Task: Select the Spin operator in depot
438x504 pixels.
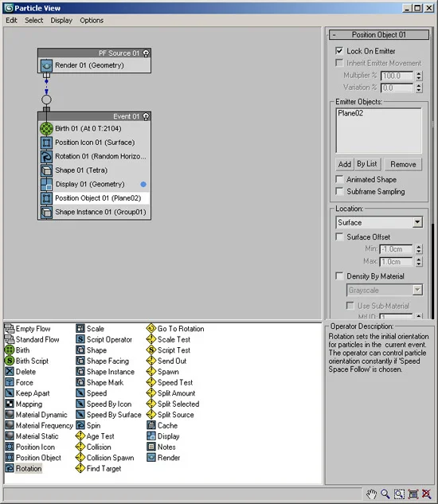Action: point(88,425)
